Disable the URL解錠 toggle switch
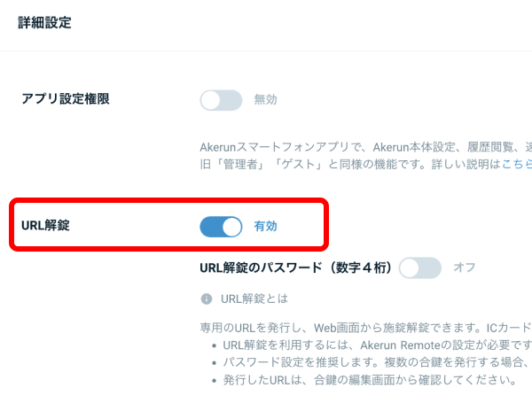The height and width of the screenshot is (411, 532). click(x=221, y=227)
